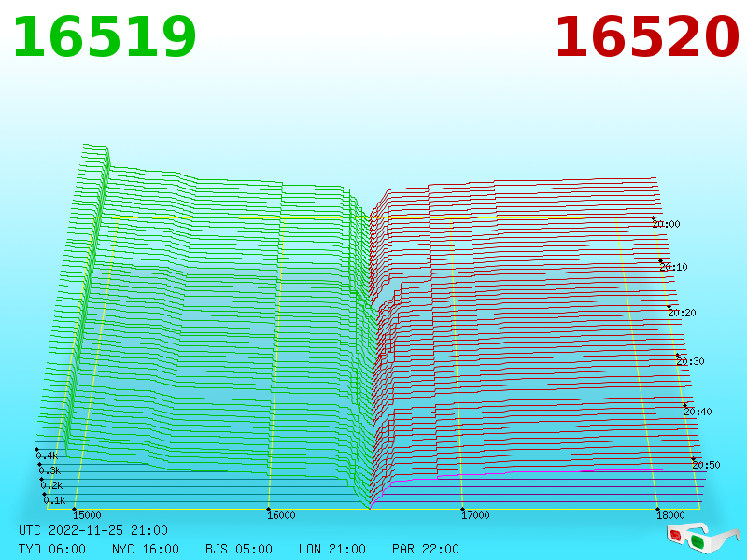This screenshot has width=747, height=560.
Task: Click the 20:50 time axis marker
Action: coord(706,465)
